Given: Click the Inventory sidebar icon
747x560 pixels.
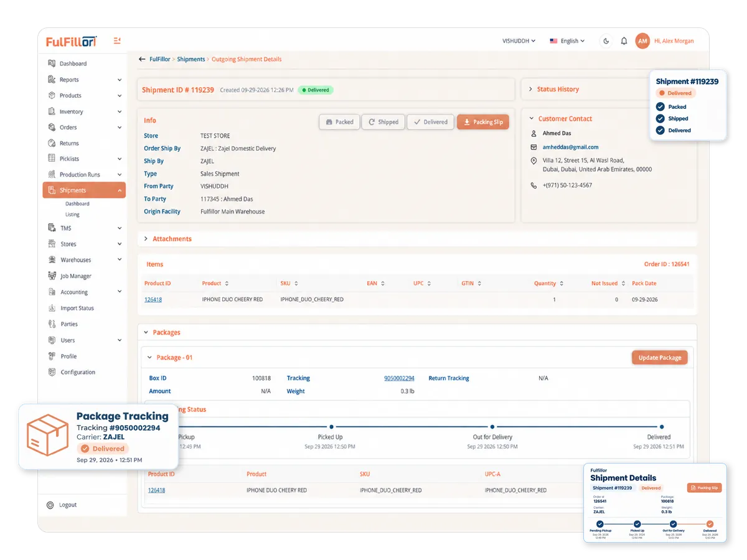Looking at the screenshot, I should 52,111.
